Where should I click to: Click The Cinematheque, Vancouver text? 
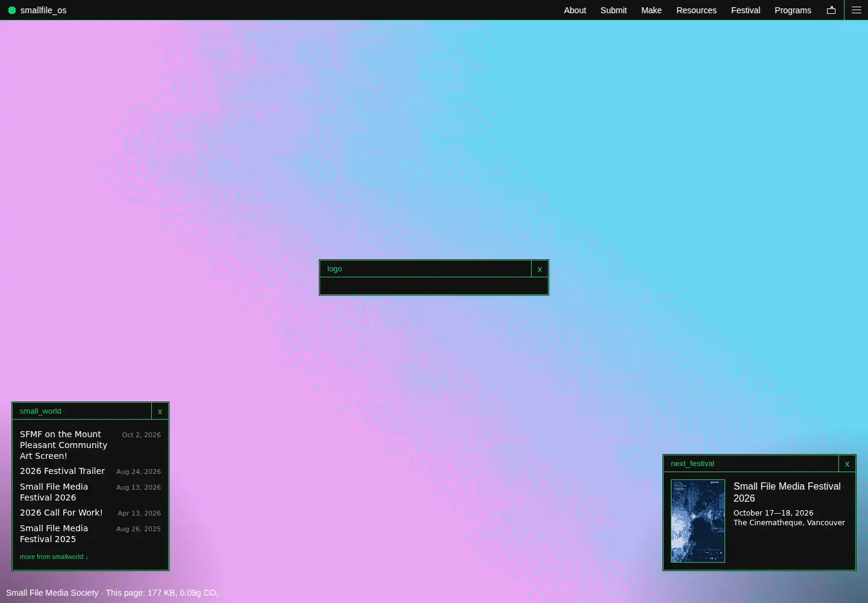click(x=789, y=523)
